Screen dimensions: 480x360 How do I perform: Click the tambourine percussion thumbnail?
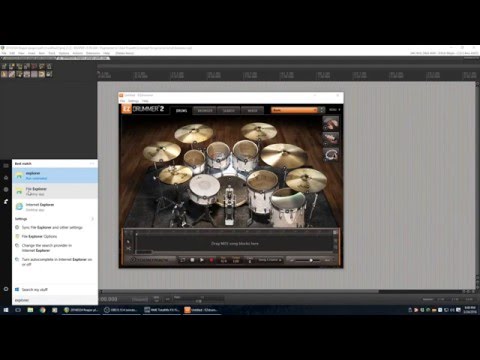[331, 154]
